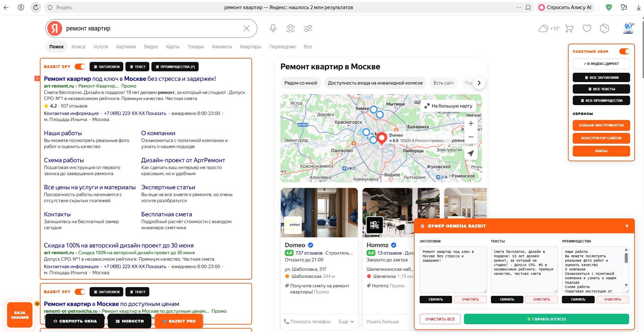644x332 pixels.
Task: Open the Все tab for more services
Action: (307, 47)
